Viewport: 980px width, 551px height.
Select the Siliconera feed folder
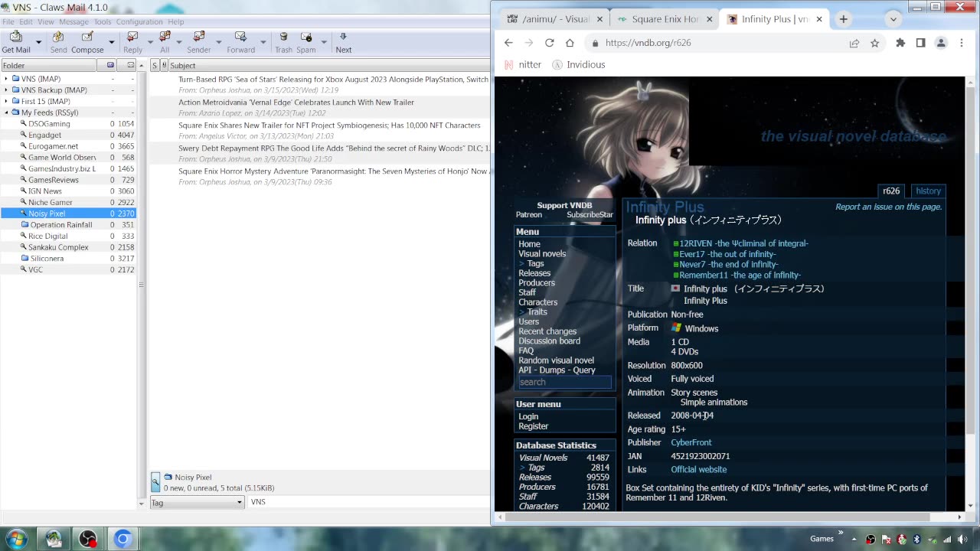tap(47, 259)
